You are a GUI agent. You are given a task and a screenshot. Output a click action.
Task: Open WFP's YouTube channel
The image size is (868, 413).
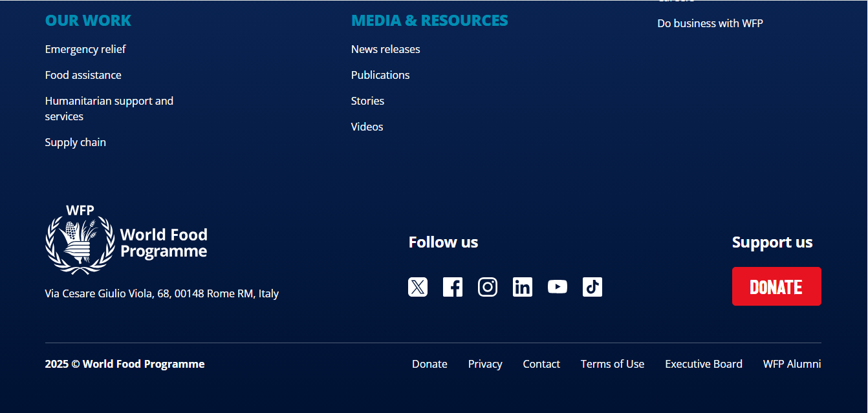[558, 286]
